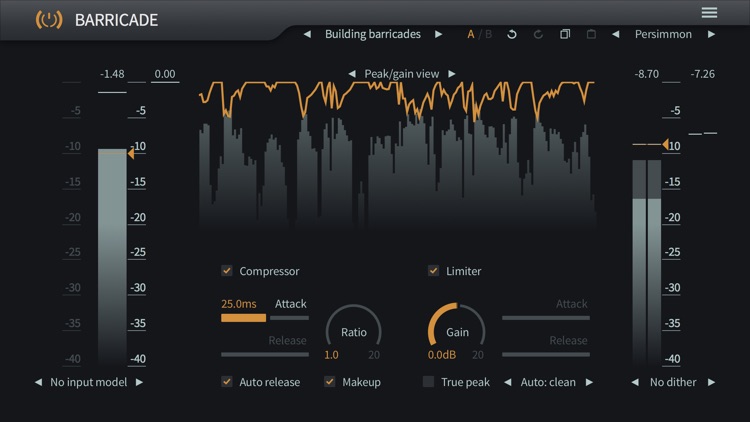The height and width of the screenshot is (422, 750).
Task: Copy settings with the copy icon
Action: pos(565,34)
